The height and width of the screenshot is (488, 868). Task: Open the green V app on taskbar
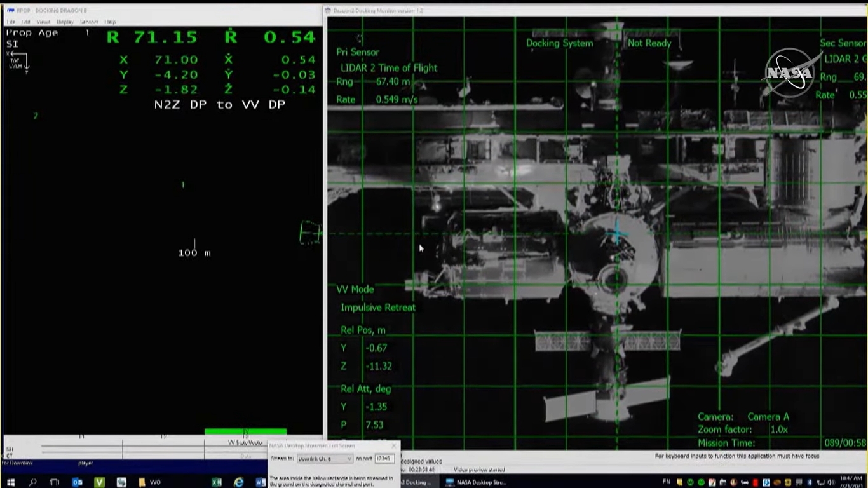(x=99, y=482)
